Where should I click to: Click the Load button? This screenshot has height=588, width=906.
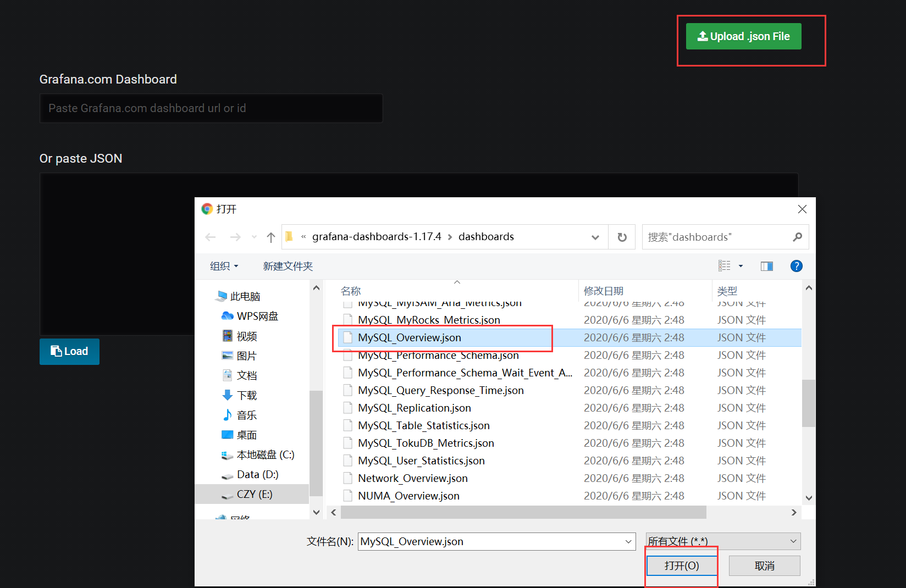[69, 351]
